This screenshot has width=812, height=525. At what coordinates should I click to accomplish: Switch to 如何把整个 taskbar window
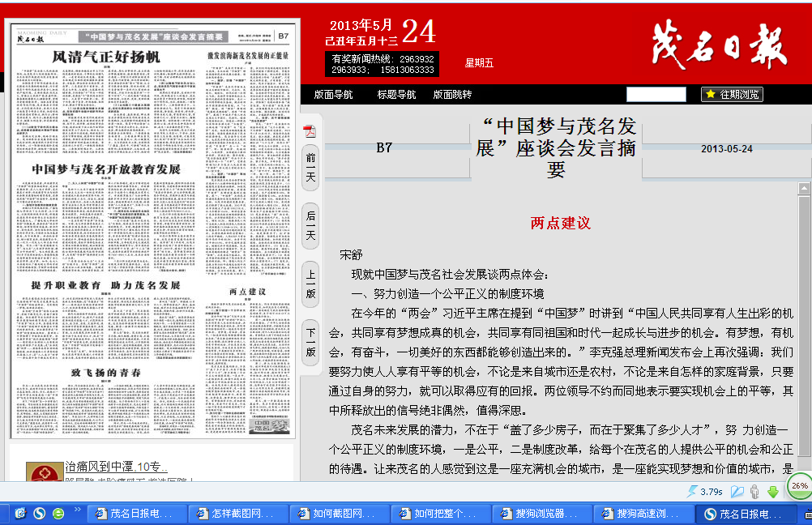(x=439, y=513)
